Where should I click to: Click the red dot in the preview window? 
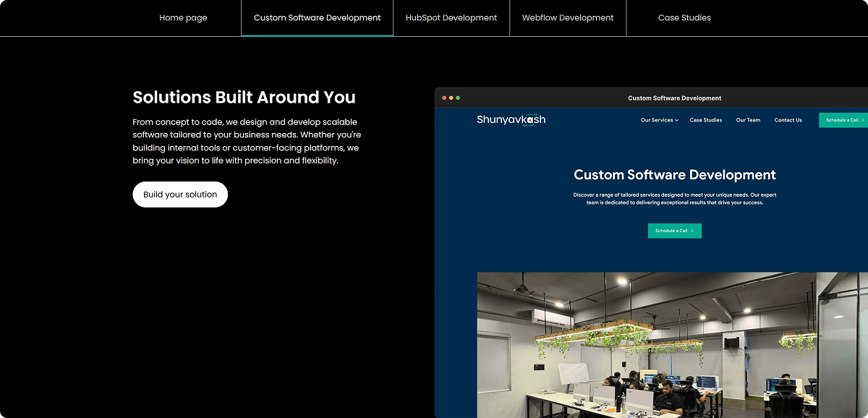coord(443,98)
